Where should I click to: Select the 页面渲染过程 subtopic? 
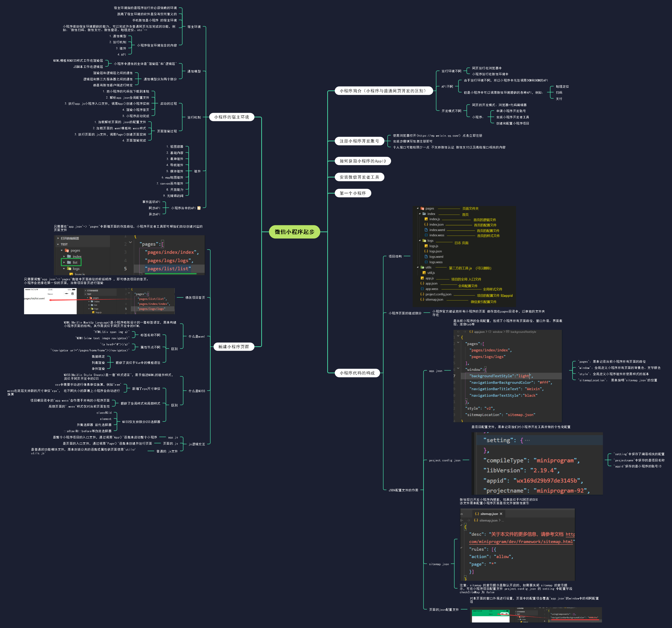[167, 131]
